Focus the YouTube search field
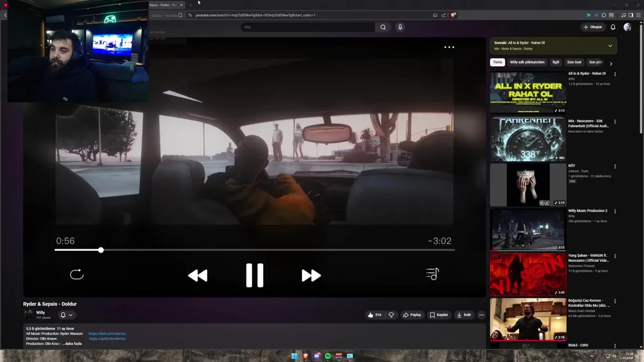Image resolution: width=644 pixels, height=362 pixels. point(308,27)
